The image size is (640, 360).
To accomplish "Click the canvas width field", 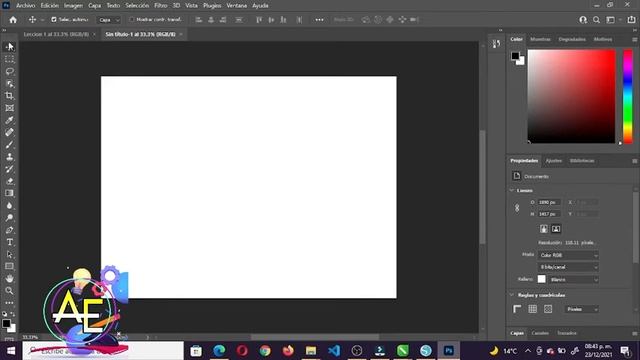I will (x=549, y=202).
